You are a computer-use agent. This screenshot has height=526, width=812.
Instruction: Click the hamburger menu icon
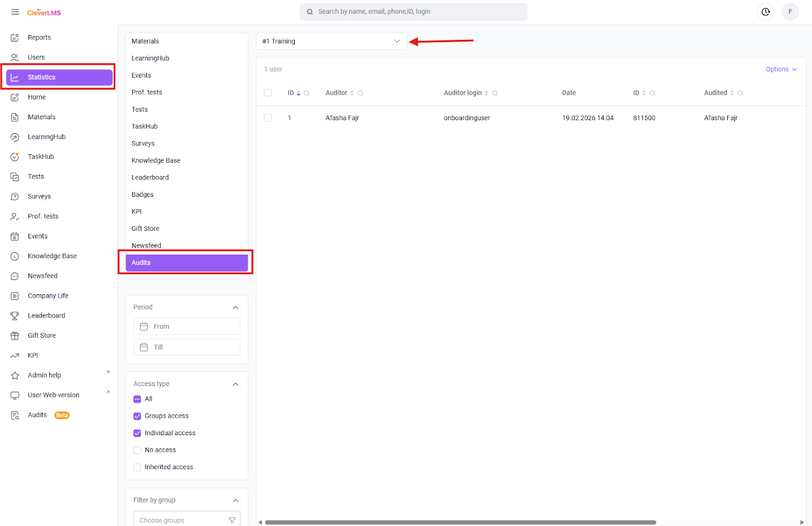pyautogui.click(x=15, y=12)
